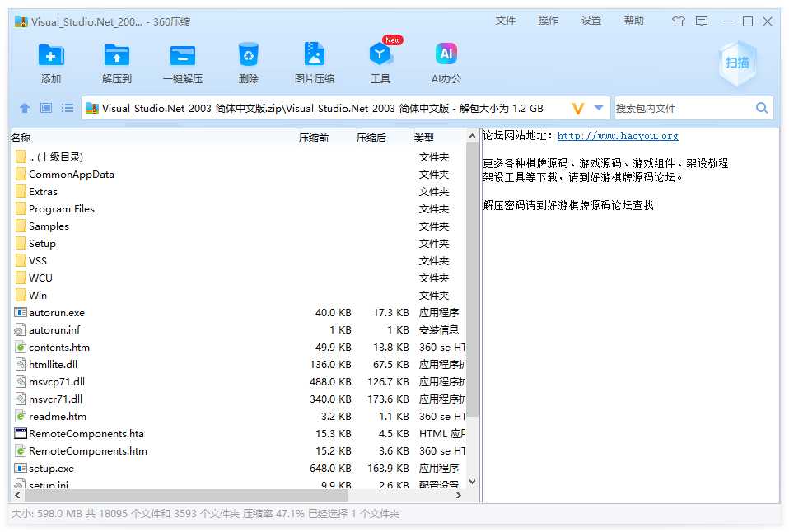Sort by 压缩前 column header

click(x=314, y=138)
